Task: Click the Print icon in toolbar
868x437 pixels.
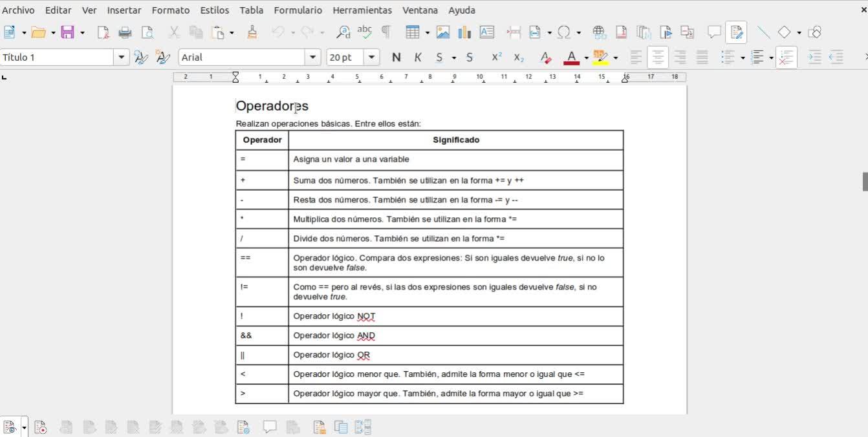Action: pyautogui.click(x=125, y=32)
